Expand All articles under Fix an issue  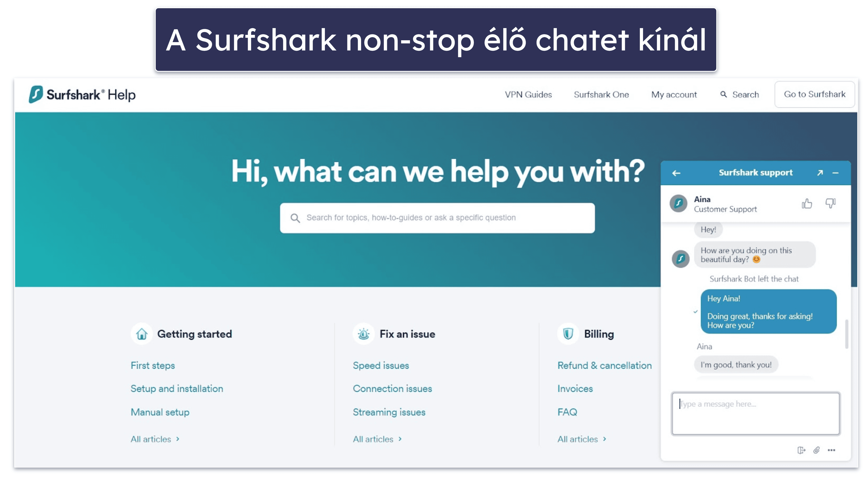click(x=377, y=439)
